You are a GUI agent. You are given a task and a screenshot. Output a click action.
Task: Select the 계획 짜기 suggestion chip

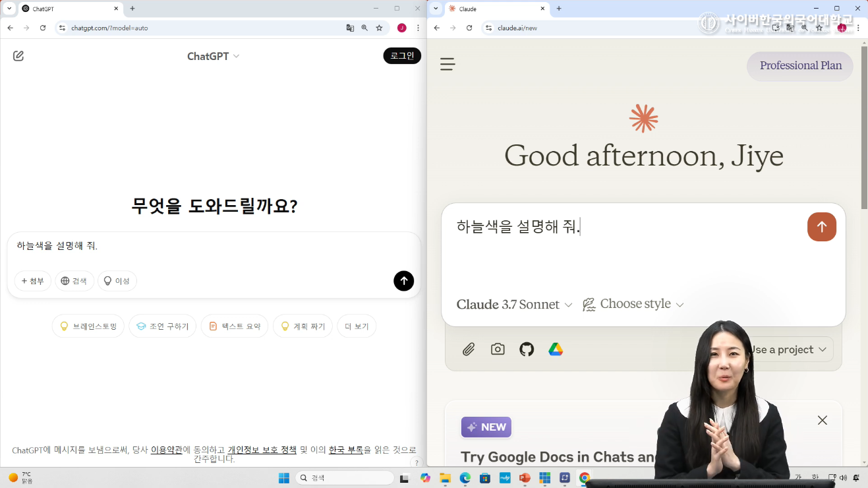303,326
